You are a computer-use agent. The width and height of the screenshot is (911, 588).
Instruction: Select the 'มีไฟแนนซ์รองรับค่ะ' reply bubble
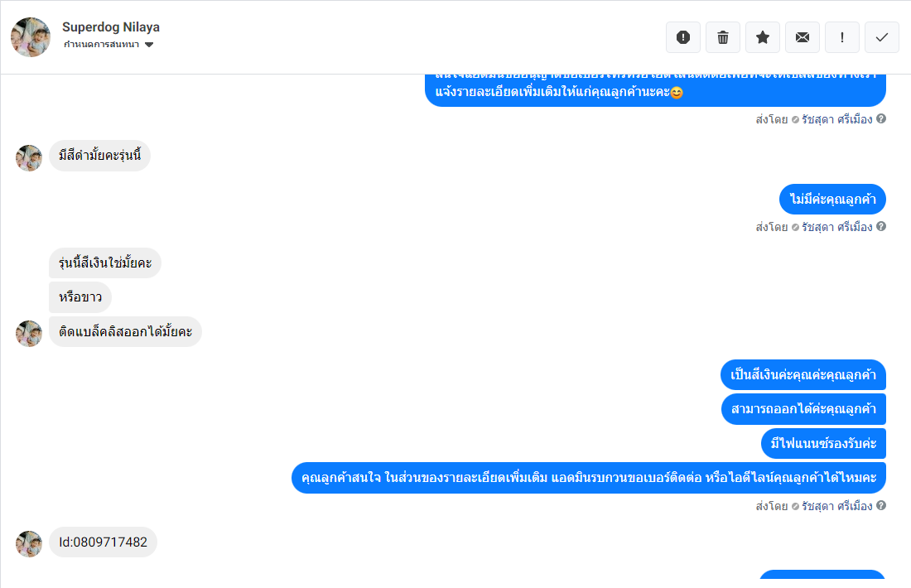823,443
